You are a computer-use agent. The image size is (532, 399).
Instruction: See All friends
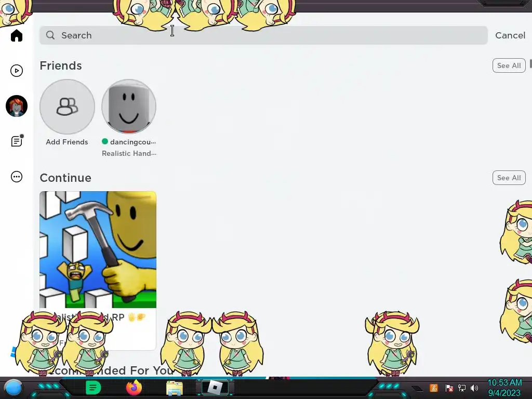click(509, 65)
